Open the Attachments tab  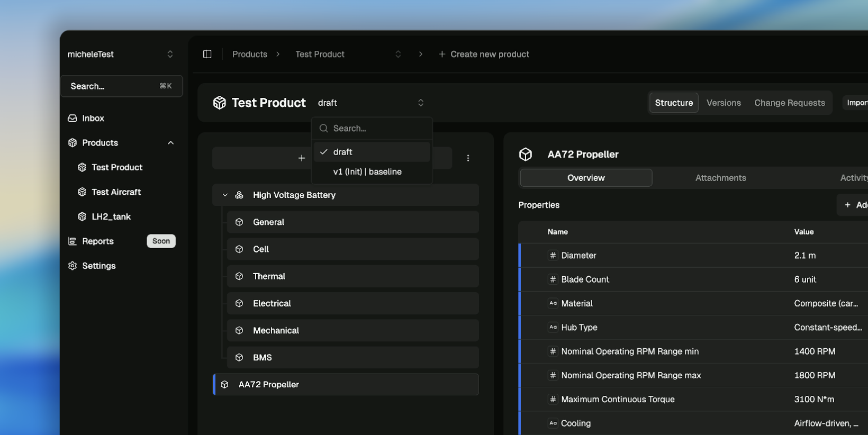(720, 178)
